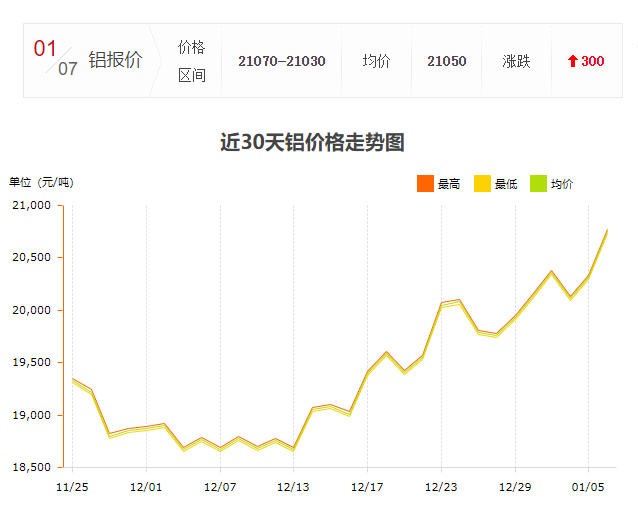The width and height of the screenshot is (638, 508).
Task: Toggle the 最低 legend label
Action: [506, 184]
